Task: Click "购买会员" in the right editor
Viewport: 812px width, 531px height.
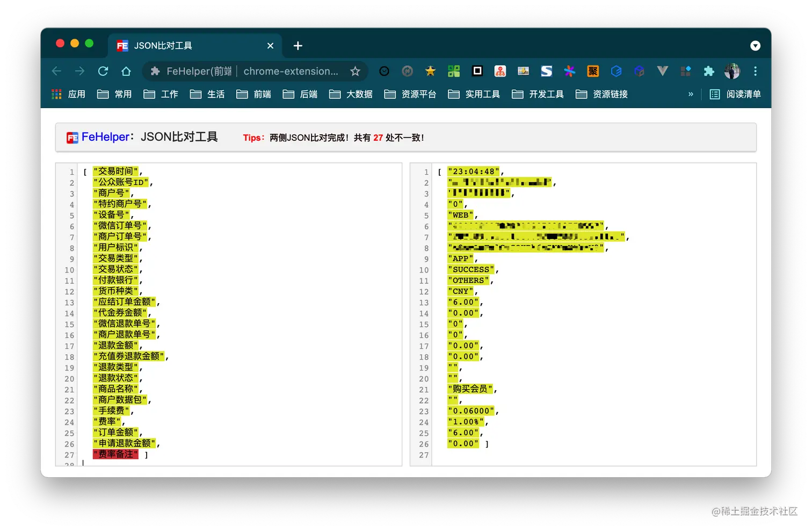Action: 470,389
